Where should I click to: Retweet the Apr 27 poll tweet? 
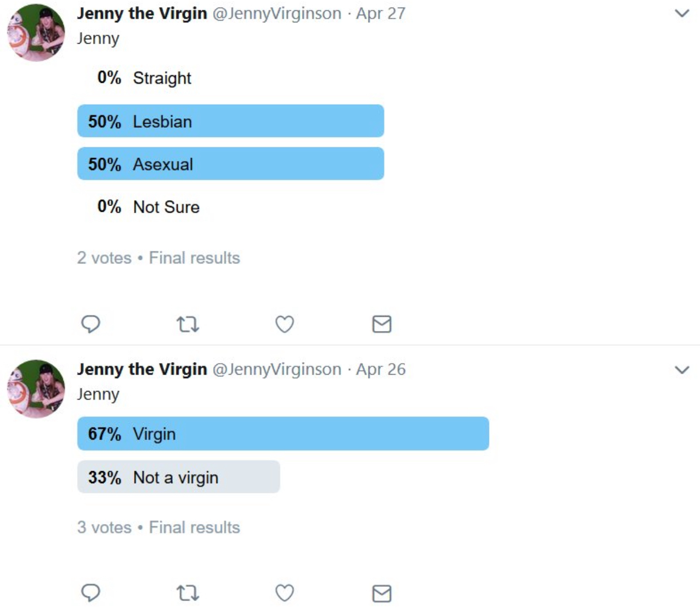coord(188,324)
